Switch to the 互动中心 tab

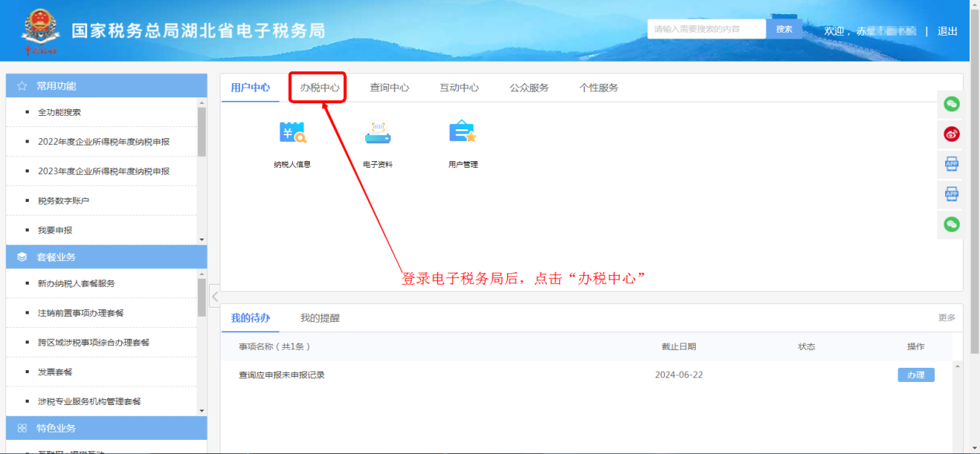pyautogui.click(x=460, y=88)
